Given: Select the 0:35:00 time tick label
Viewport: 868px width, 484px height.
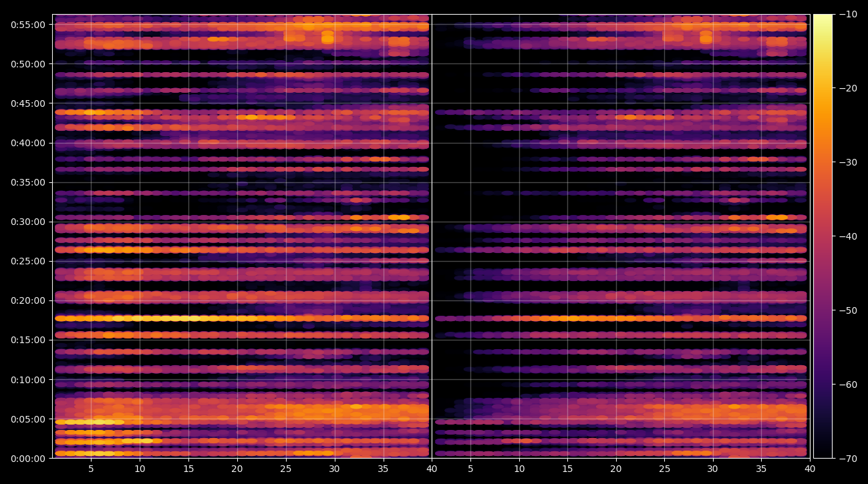Looking at the screenshot, I should [27, 182].
